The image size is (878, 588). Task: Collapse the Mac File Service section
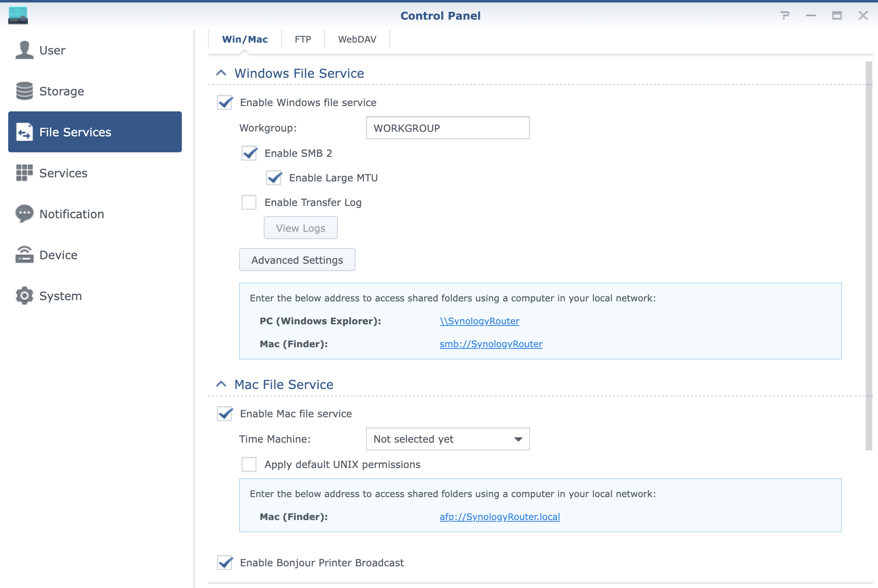[x=221, y=384]
